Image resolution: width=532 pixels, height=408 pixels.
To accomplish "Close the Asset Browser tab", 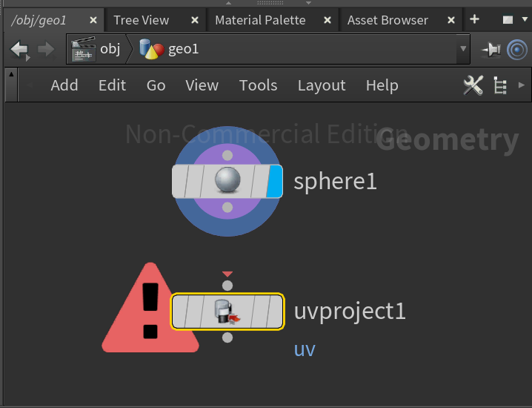I will tap(451, 20).
